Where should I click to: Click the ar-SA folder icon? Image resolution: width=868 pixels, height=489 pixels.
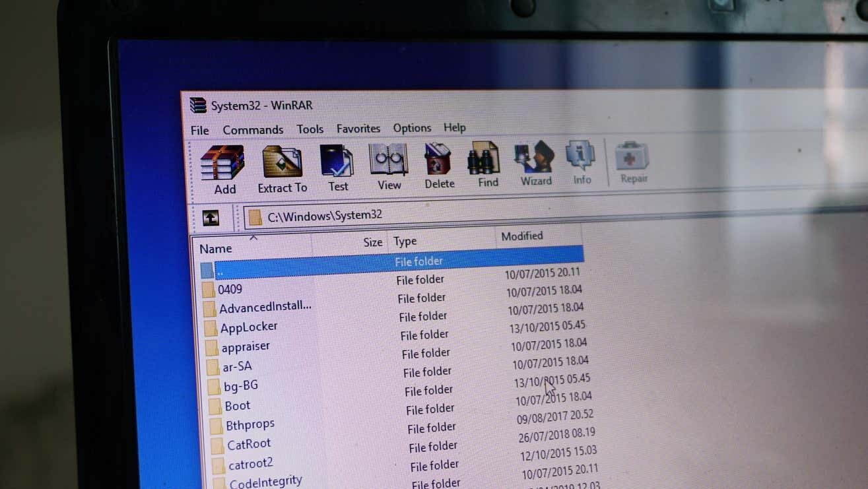point(213,367)
